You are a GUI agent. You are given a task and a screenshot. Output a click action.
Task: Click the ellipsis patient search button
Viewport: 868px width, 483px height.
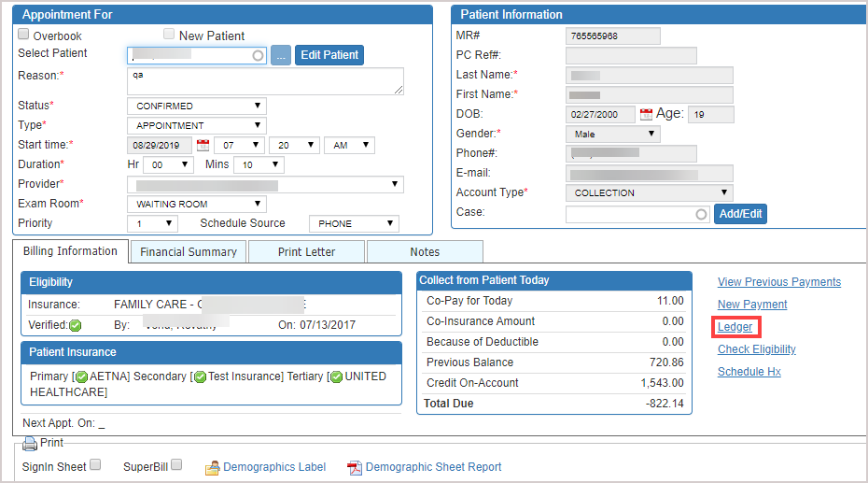(281, 55)
